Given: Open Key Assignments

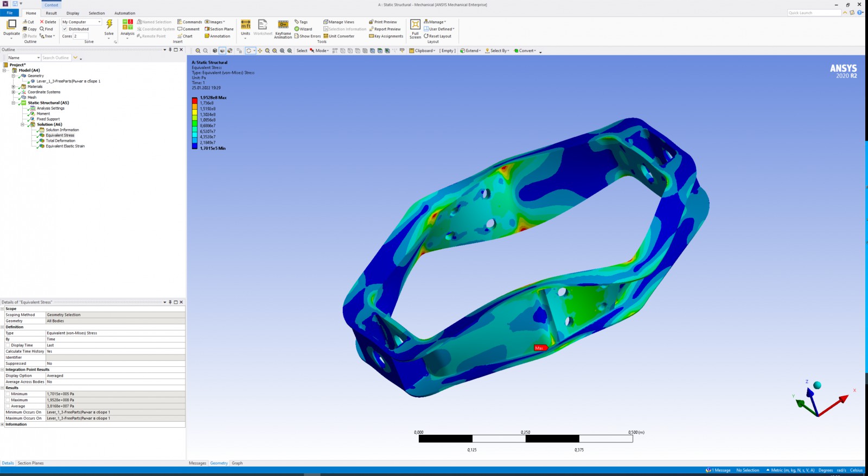Looking at the screenshot, I should click(386, 36).
